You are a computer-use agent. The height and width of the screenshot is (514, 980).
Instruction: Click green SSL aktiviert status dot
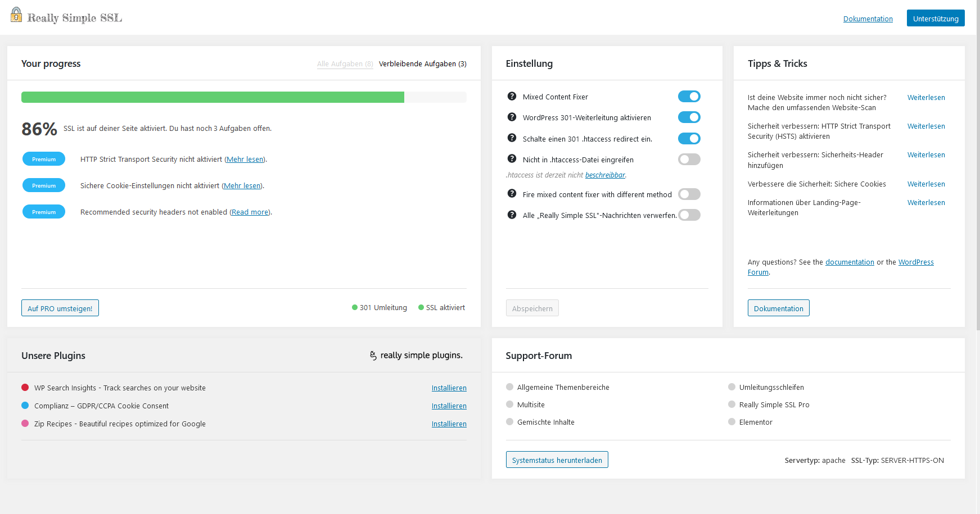pos(421,307)
